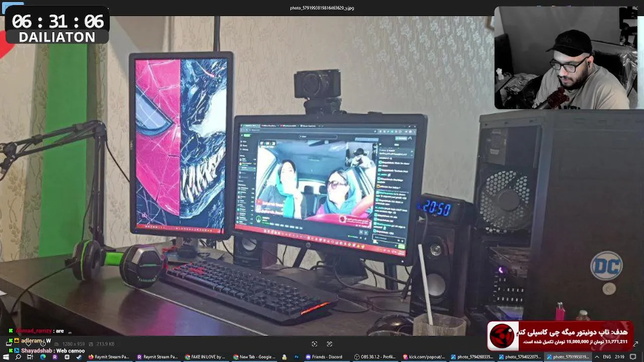This screenshot has height=362, width=644.
Task: Switch to New Tab - Google Chrome window
Action: (254, 357)
